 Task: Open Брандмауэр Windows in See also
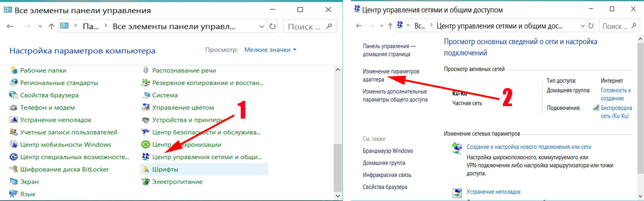point(387,151)
